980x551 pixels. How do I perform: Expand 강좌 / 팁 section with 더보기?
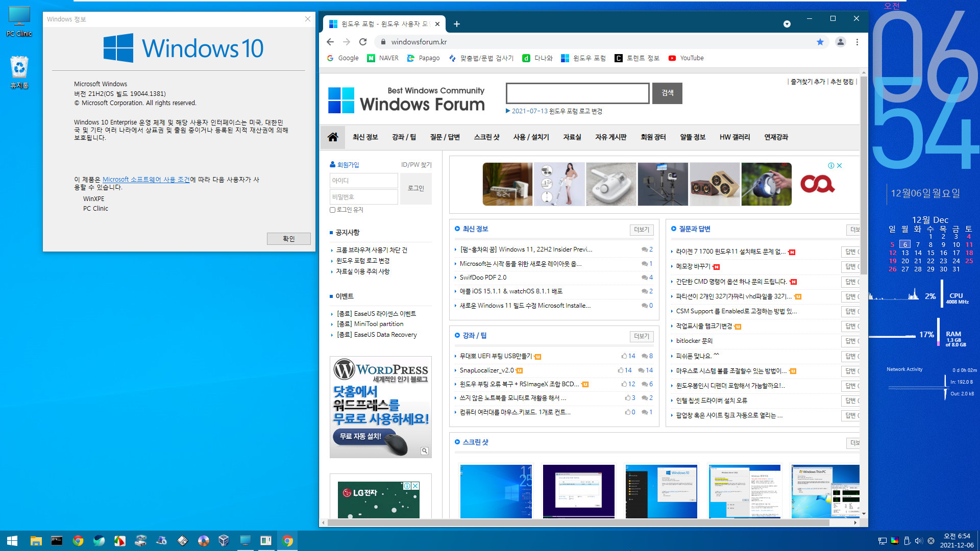(642, 336)
